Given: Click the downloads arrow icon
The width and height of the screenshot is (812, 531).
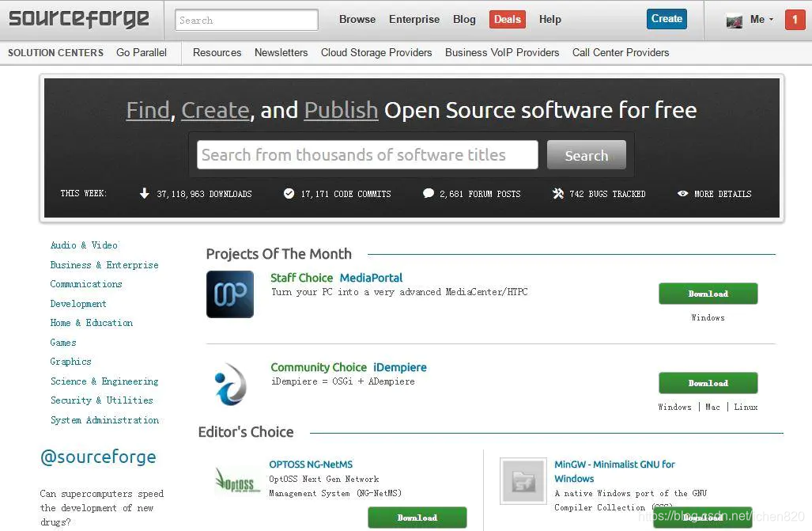Looking at the screenshot, I should point(145,193).
